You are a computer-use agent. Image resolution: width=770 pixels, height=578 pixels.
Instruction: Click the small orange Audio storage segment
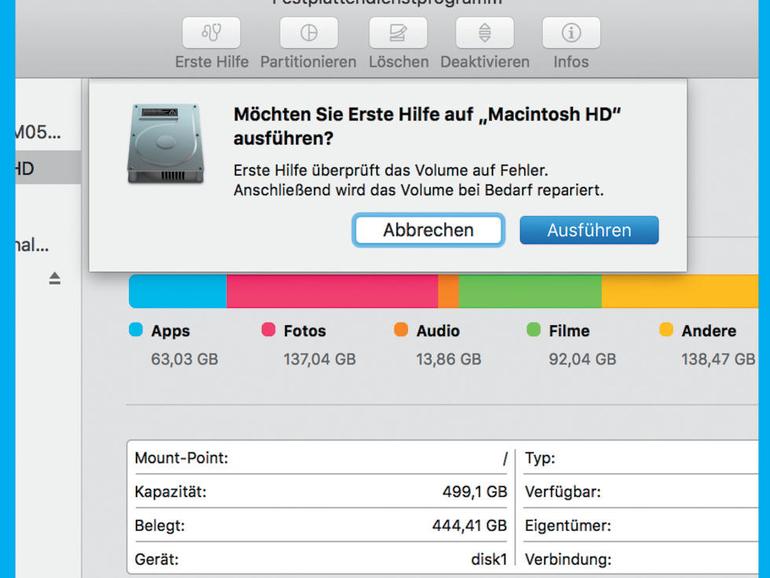448,291
